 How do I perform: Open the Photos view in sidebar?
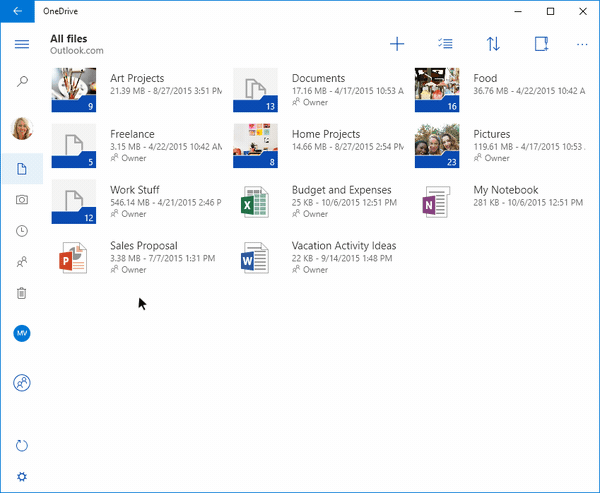21,200
